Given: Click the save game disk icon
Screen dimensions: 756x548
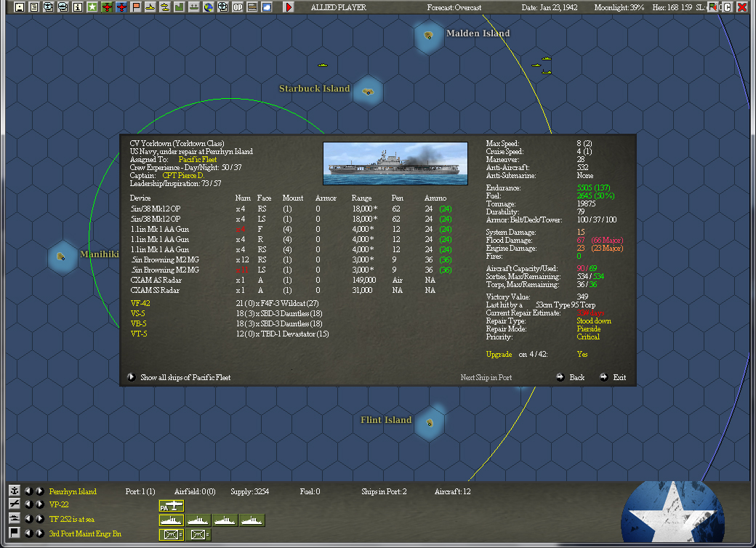Looking at the screenshot, I should click(20, 7).
